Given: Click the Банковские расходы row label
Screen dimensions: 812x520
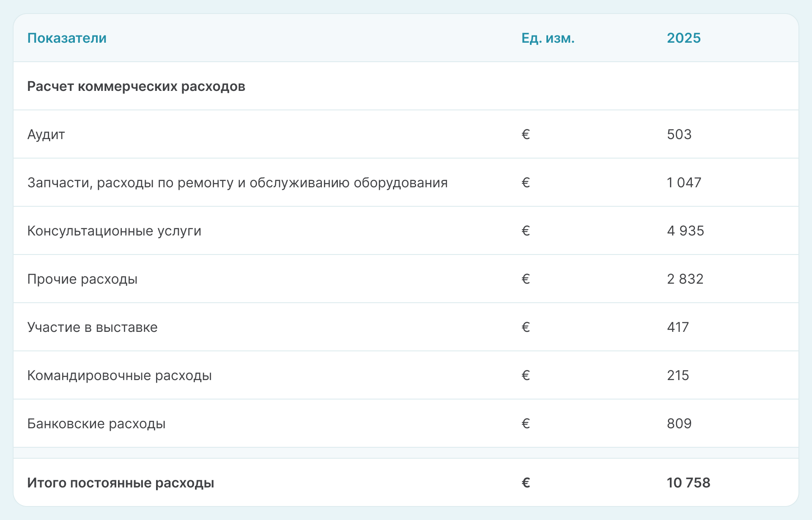Looking at the screenshot, I should click(x=96, y=424).
